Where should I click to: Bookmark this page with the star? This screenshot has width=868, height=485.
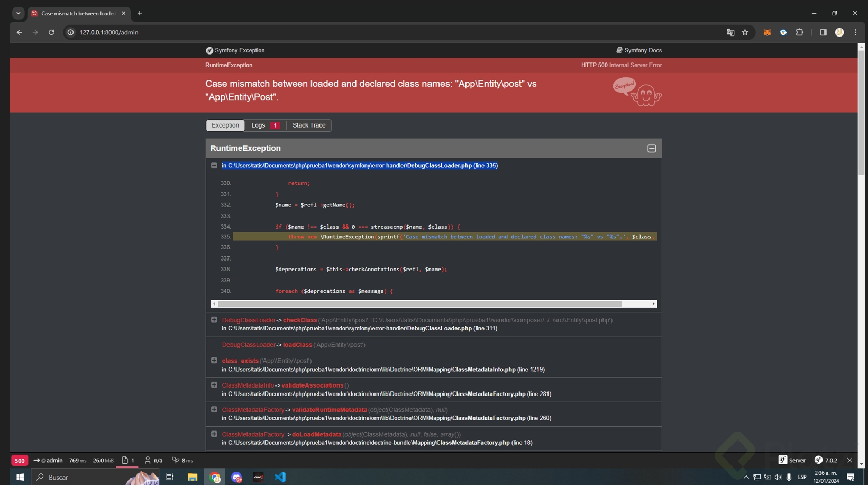(x=745, y=32)
